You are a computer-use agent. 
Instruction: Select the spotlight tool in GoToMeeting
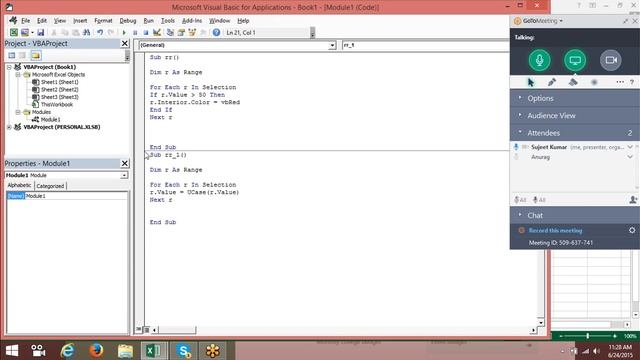click(594, 82)
